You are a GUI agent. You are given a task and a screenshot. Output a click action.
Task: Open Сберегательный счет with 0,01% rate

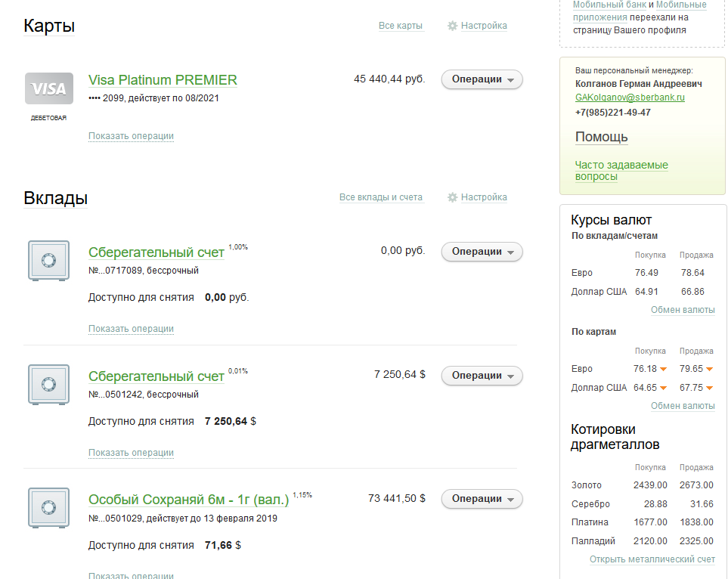tap(156, 376)
